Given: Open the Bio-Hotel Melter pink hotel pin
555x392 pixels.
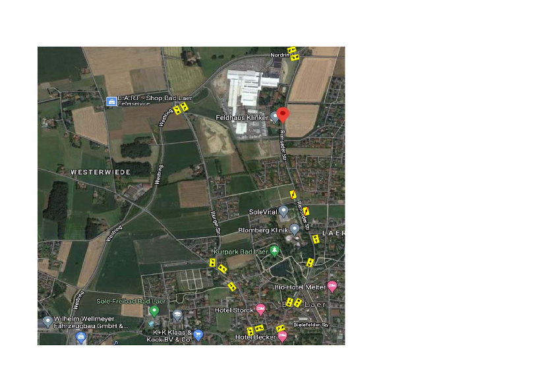Looking at the screenshot, I should click(x=332, y=287).
